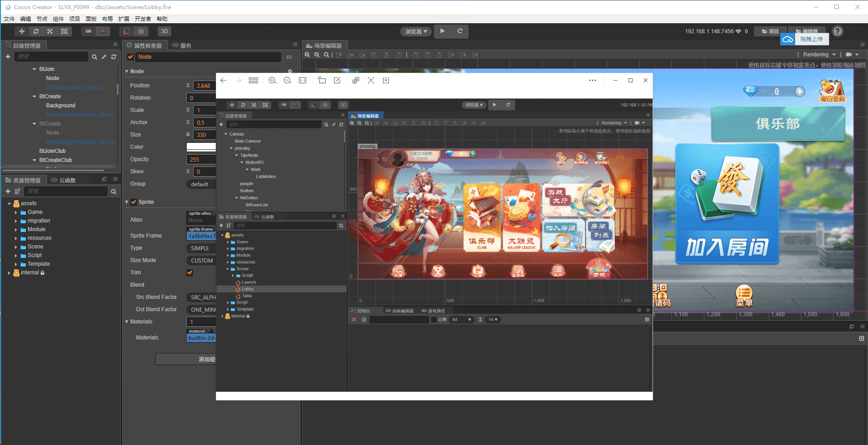Toggle the 3D mode button in toolbar
The image size is (868, 445).
point(164,31)
